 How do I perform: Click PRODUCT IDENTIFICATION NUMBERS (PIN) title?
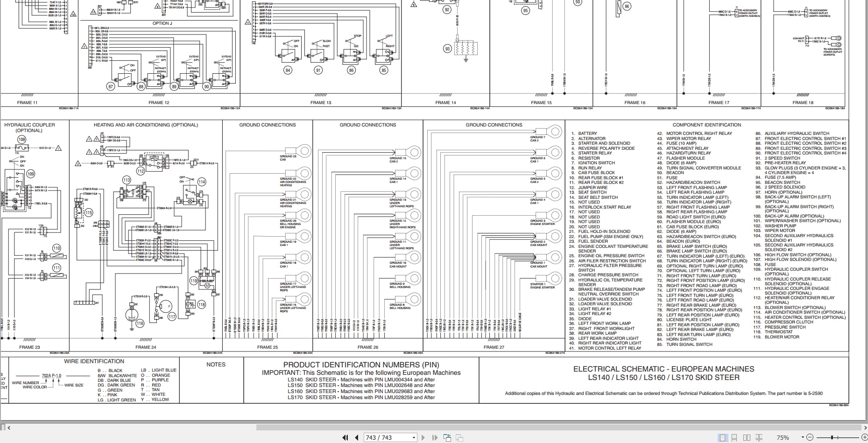(361, 365)
